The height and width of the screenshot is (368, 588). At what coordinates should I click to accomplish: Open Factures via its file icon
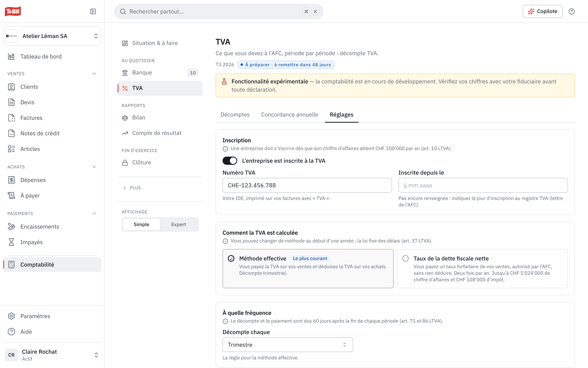tap(11, 118)
